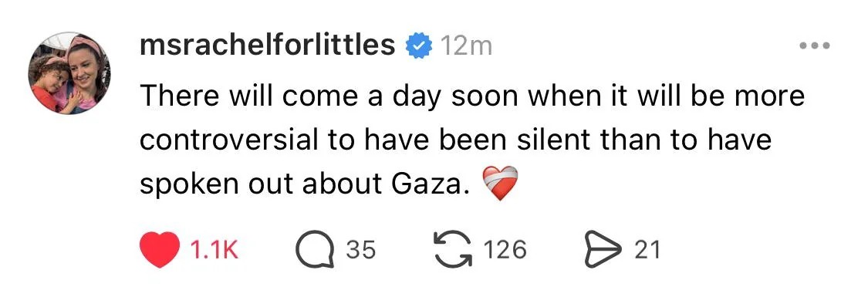The image size is (868, 297).
Task: Click the mended heart emoji in the post
Action: tap(500, 184)
